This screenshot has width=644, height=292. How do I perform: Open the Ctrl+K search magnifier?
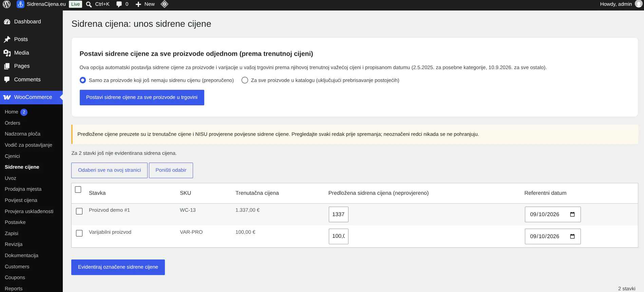[89, 4]
